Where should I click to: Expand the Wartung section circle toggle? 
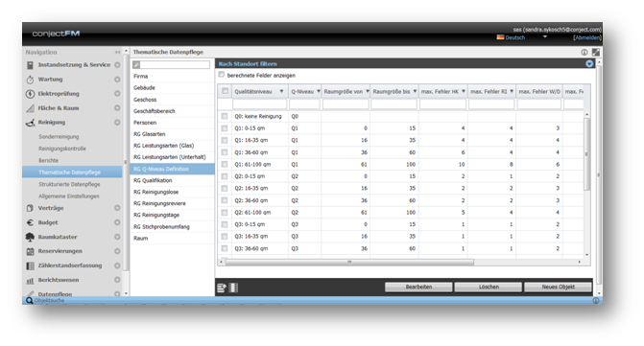[117, 80]
